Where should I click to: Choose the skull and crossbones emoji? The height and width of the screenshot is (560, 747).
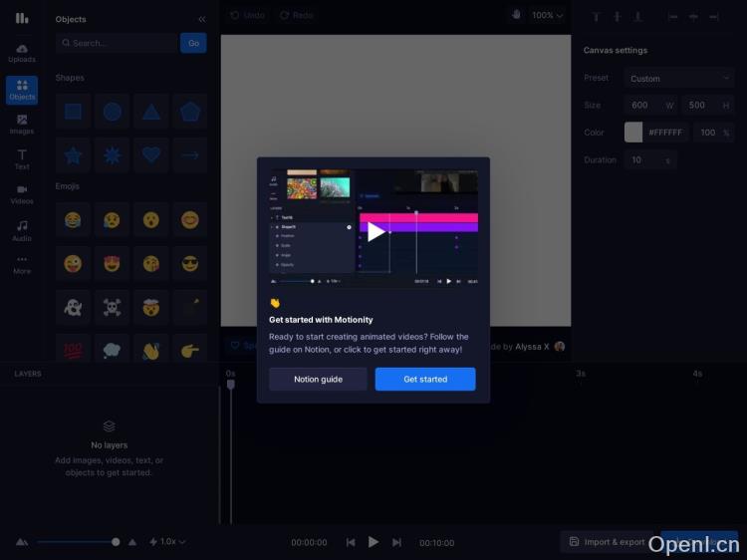click(x=112, y=308)
